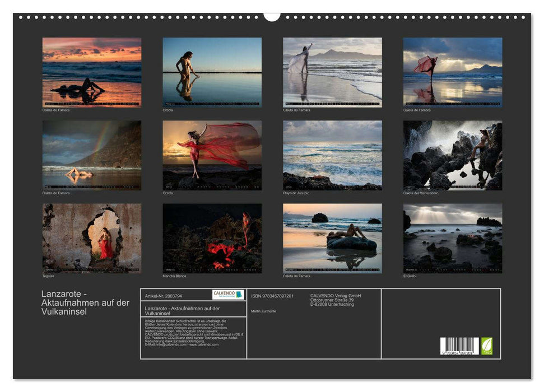
Task: Click the ISBN 9783457897201 text
Action: [x=272, y=296]
